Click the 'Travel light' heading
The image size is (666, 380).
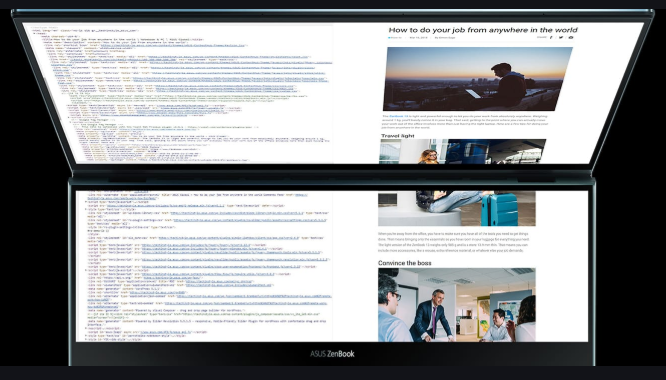[398, 136]
